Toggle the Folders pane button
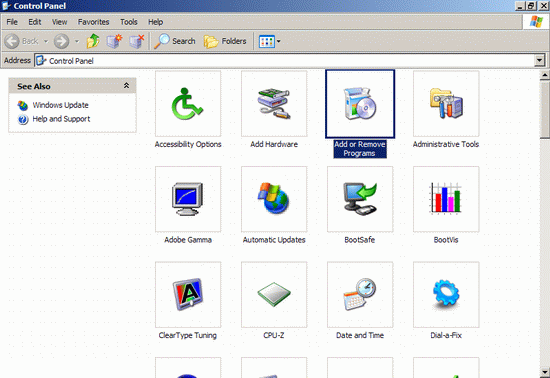 pyautogui.click(x=225, y=41)
